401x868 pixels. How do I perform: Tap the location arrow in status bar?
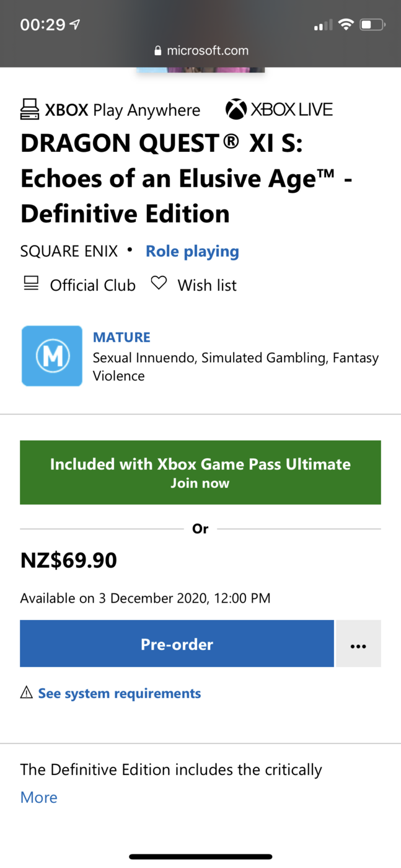pyautogui.click(x=76, y=25)
